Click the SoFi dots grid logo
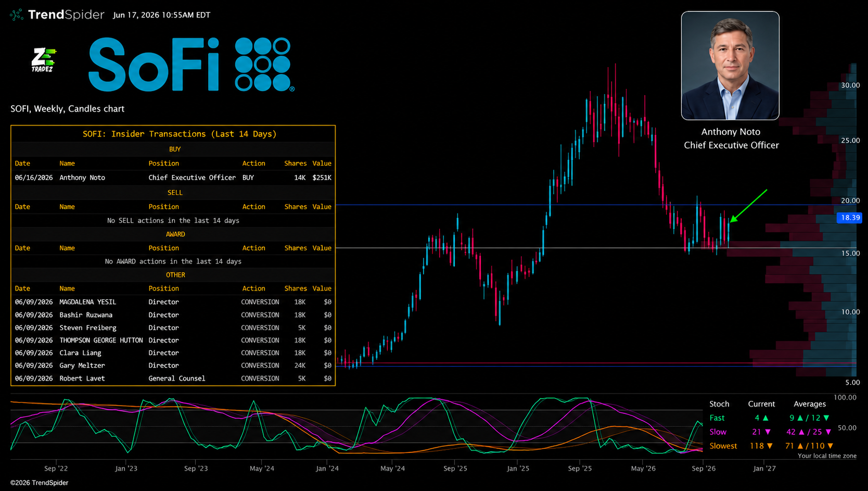The height and width of the screenshot is (491, 868). click(264, 64)
